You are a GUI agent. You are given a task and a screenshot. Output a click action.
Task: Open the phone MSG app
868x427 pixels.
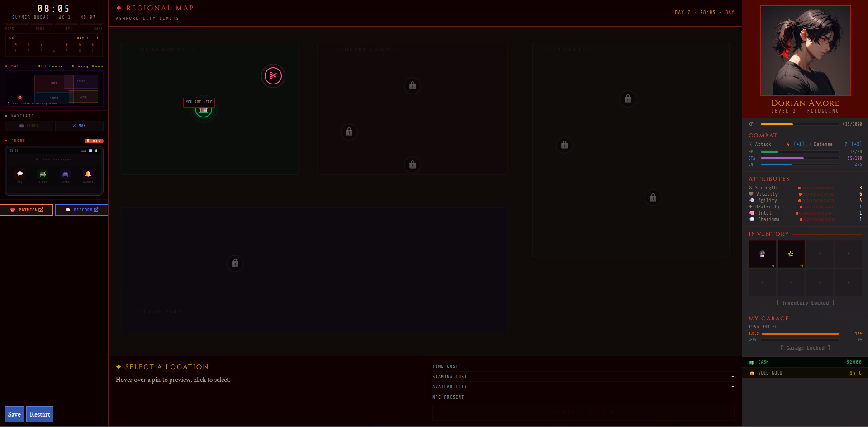(20, 174)
